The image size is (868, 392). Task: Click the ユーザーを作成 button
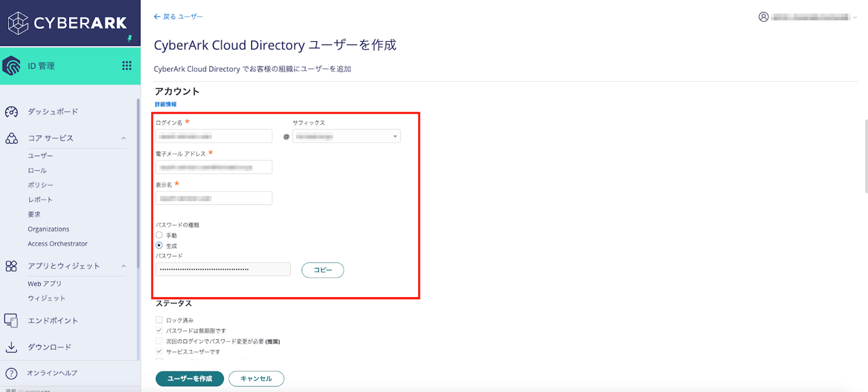click(x=190, y=379)
